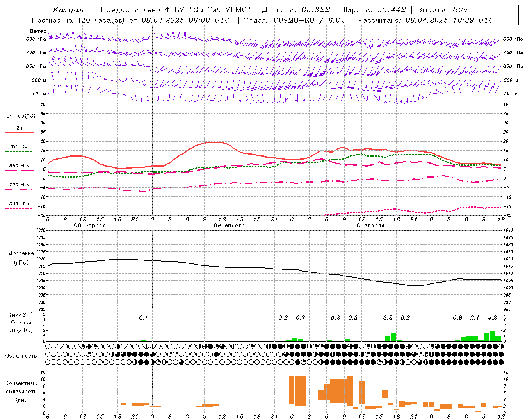Screen dimensions: 525x420
Task: Click the "08 апреля" date label
Action: coord(89,226)
